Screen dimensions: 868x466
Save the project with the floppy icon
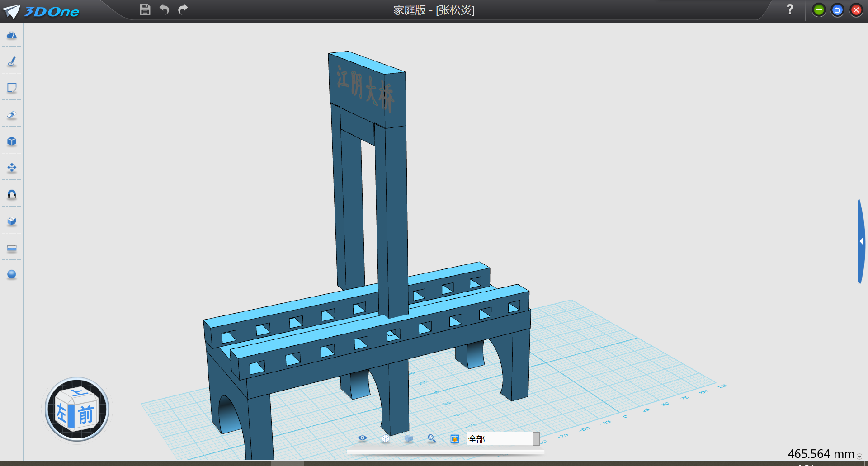pyautogui.click(x=145, y=9)
